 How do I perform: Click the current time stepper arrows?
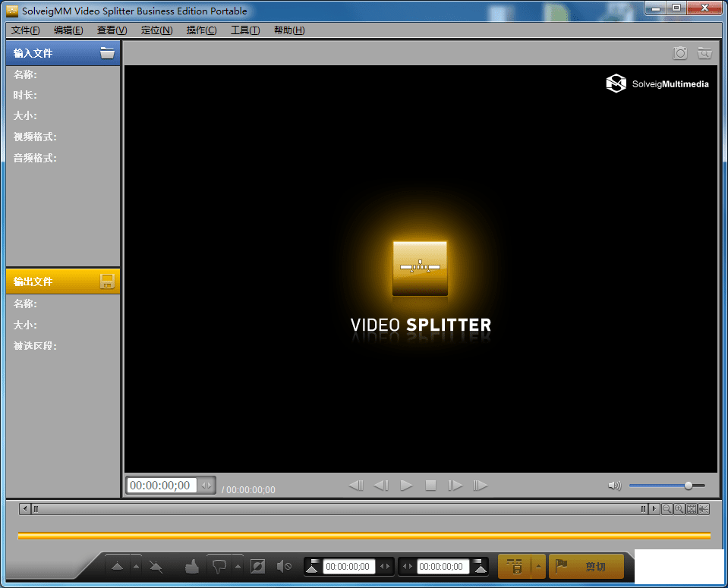click(206, 486)
